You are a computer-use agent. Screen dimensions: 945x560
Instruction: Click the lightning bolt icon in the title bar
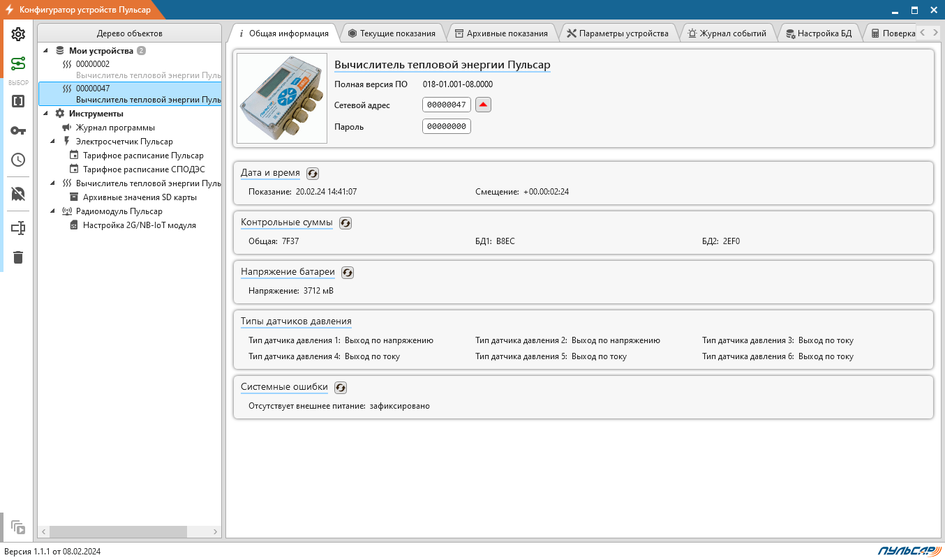coord(9,10)
